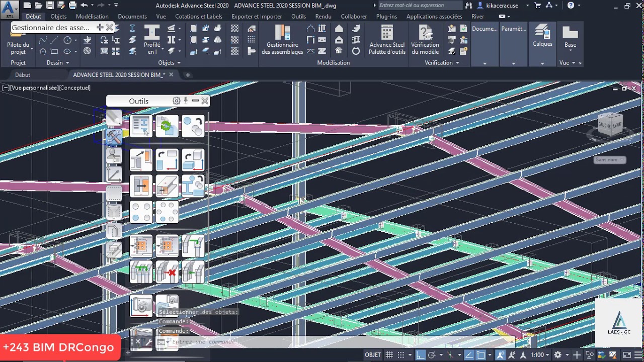Click the Undo arrow in quick access toolbar
The image size is (644, 362).
click(x=84, y=6)
